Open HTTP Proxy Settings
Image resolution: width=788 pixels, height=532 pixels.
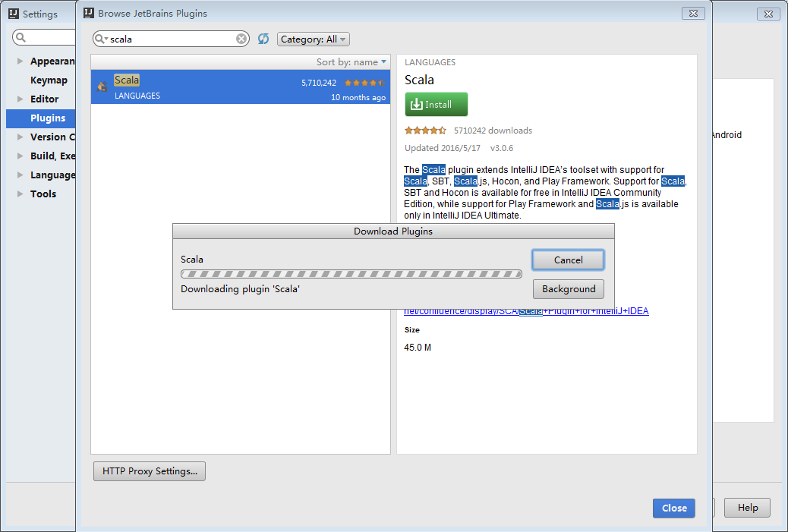(150, 471)
